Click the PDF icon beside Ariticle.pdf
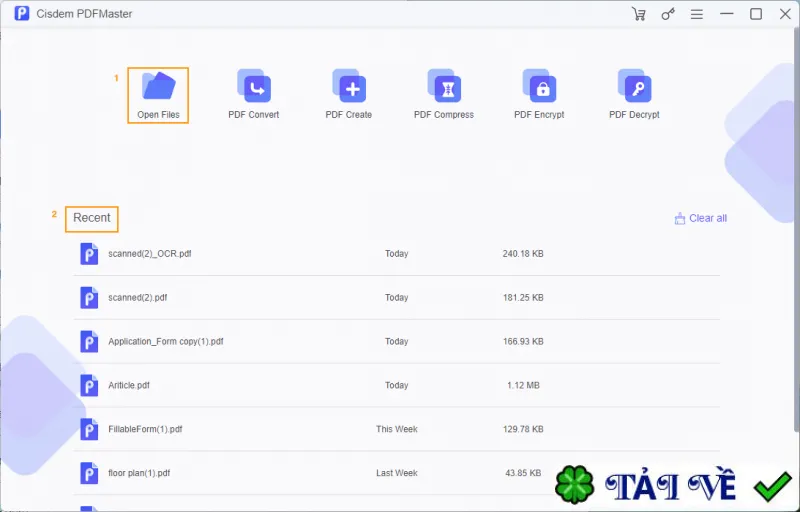Image resolution: width=800 pixels, height=512 pixels. (x=89, y=385)
